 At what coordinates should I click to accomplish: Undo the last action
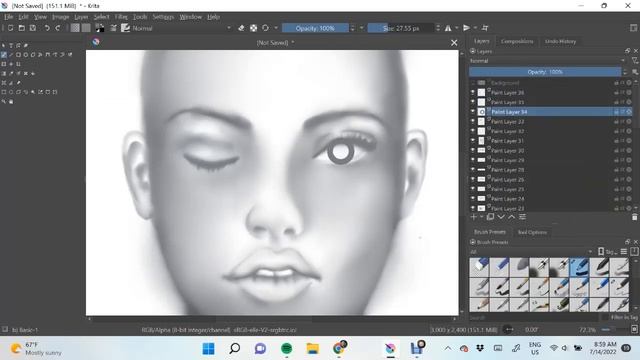[47, 28]
